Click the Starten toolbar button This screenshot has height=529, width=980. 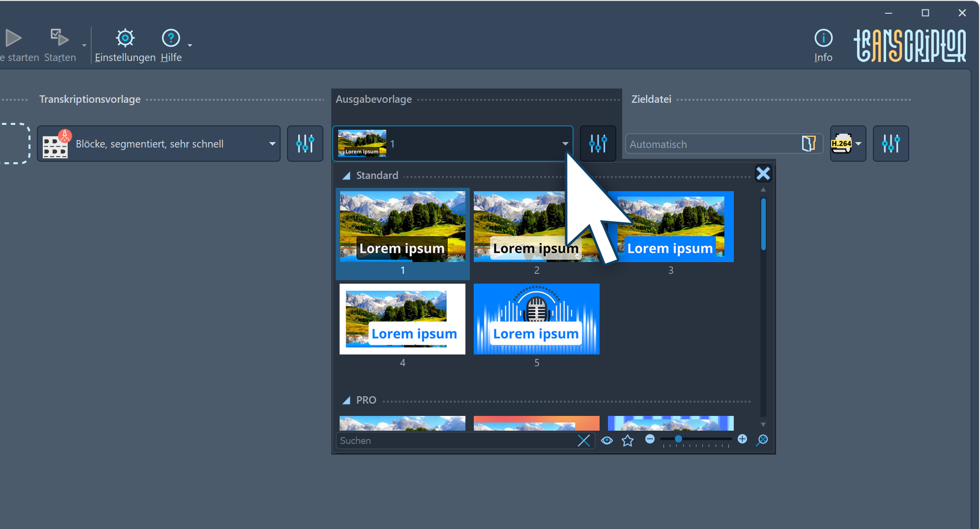tap(60, 45)
